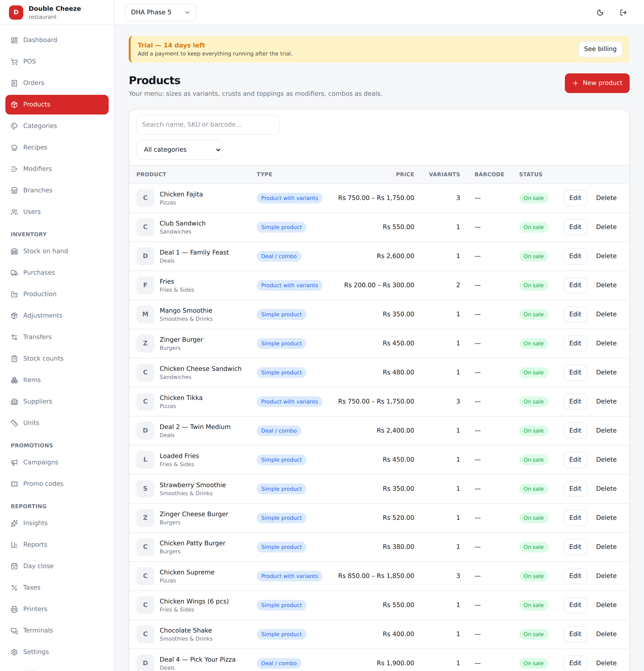Click the Modifiers icon in sidebar
The height and width of the screenshot is (671, 644).
(14, 169)
